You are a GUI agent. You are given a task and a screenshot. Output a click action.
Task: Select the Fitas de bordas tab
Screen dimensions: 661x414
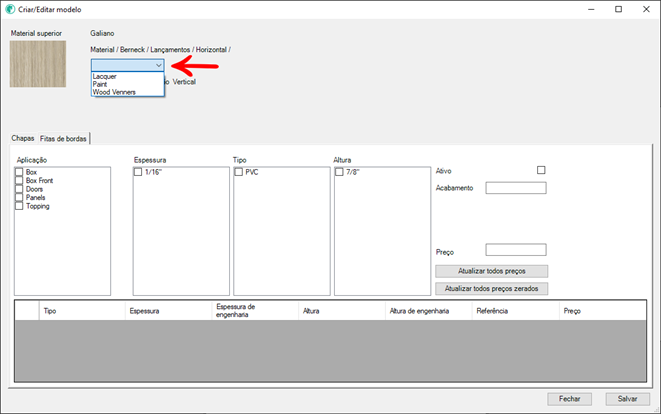(x=63, y=138)
